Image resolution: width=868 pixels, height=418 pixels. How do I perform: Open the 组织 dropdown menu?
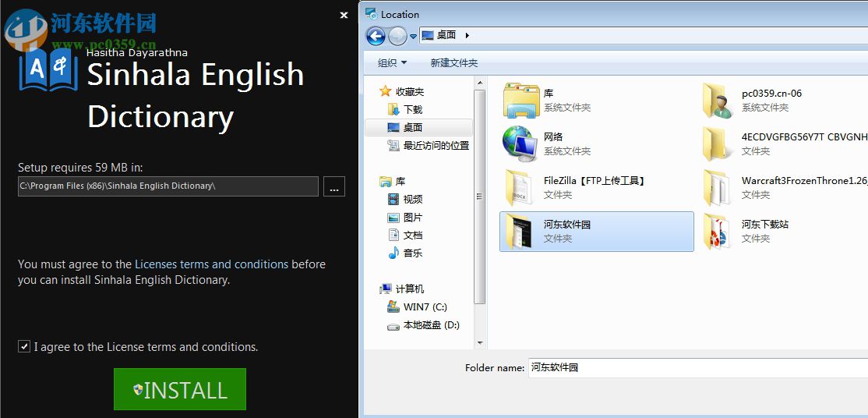click(x=392, y=63)
